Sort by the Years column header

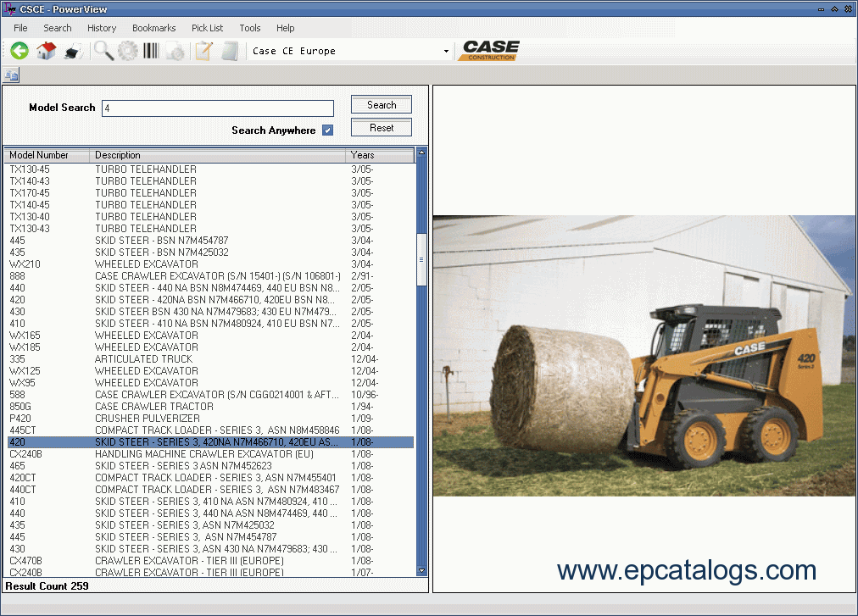pyautogui.click(x=380, y=155)
